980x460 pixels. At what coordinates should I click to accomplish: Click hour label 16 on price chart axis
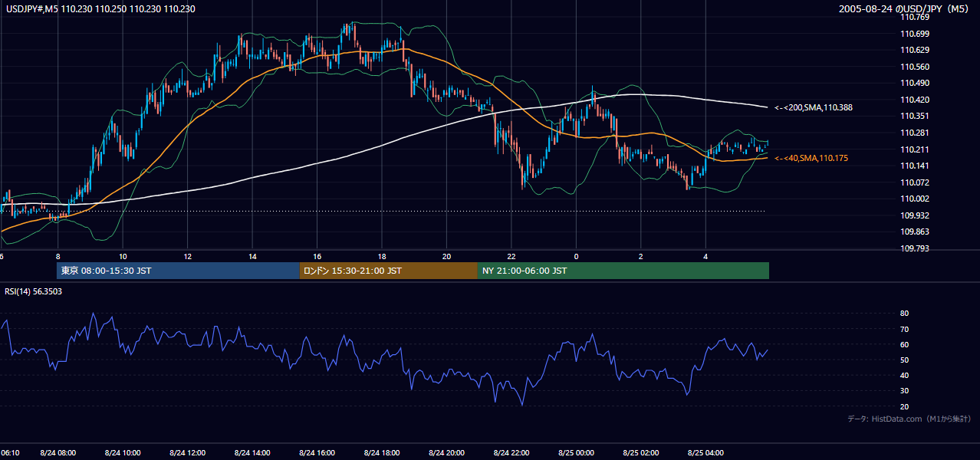317,257
